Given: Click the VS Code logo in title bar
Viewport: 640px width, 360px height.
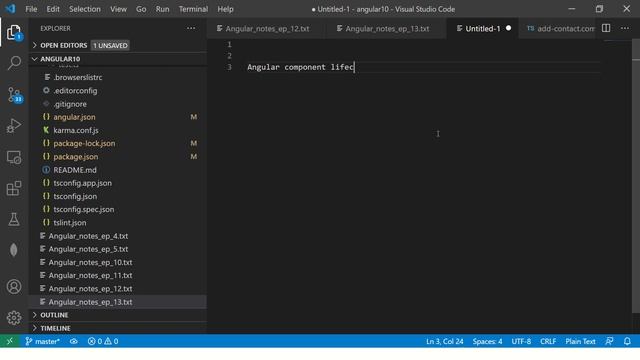Looking at the screenshot, I should click(10, 9).
